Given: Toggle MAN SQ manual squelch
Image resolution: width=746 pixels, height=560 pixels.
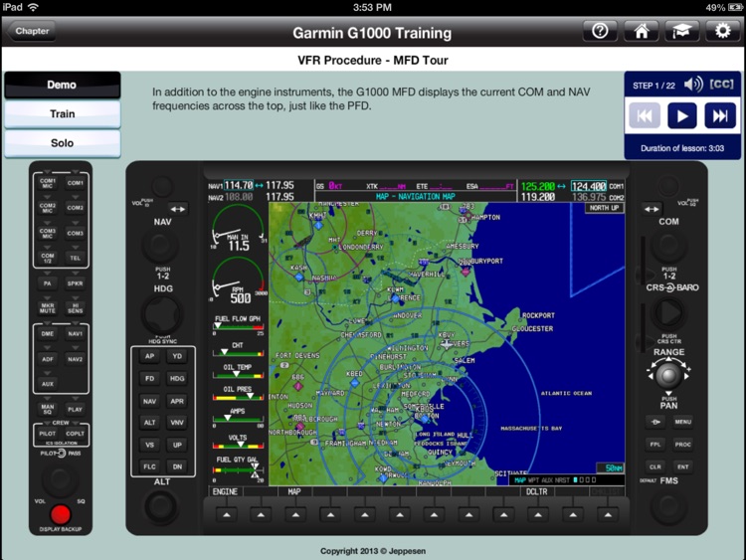Looking at the screenshot, I should pyautogui.click(x=47, y=409).
